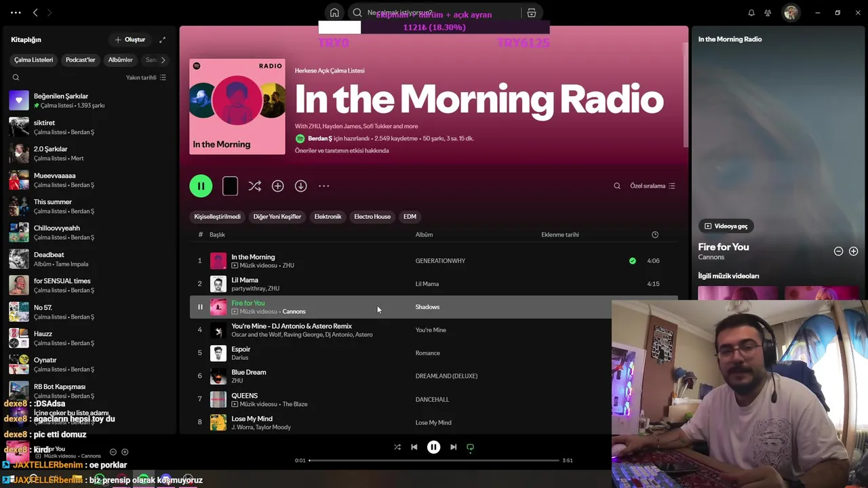
Task: Open the Berdan Ş profile link in the header
Action: coord(320,138)
